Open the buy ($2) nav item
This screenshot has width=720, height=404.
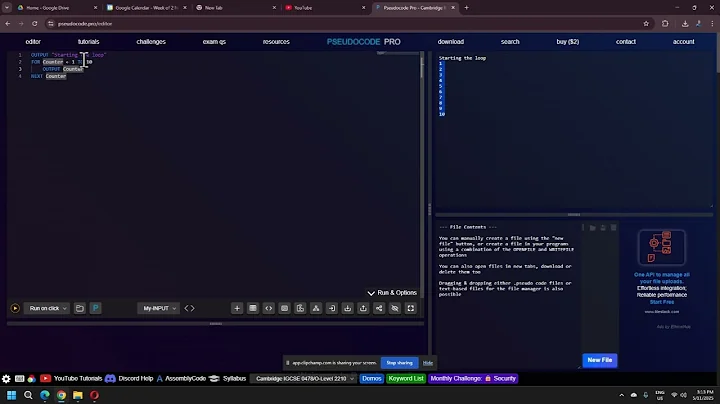(x=568, y=42)
